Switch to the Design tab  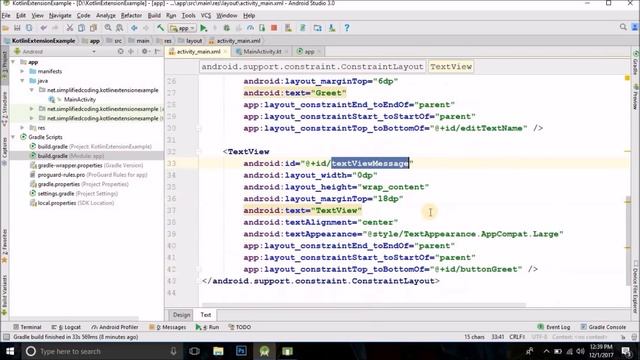(x=181, y=315)
